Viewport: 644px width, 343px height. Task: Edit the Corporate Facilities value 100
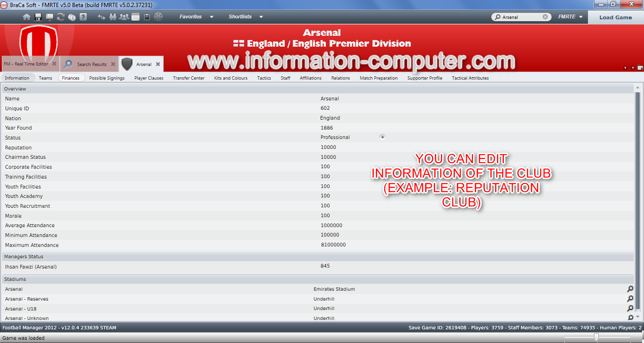point(325,167)
